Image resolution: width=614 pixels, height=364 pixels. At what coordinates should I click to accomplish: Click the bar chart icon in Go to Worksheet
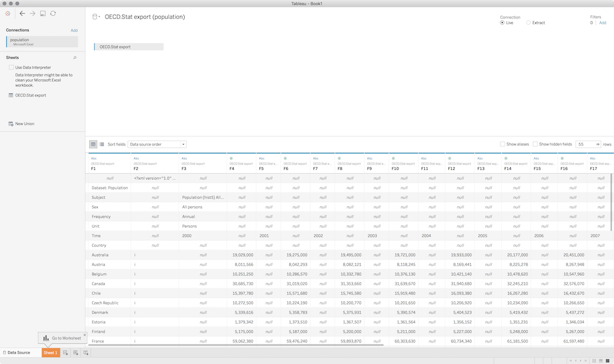click(46, 338)
